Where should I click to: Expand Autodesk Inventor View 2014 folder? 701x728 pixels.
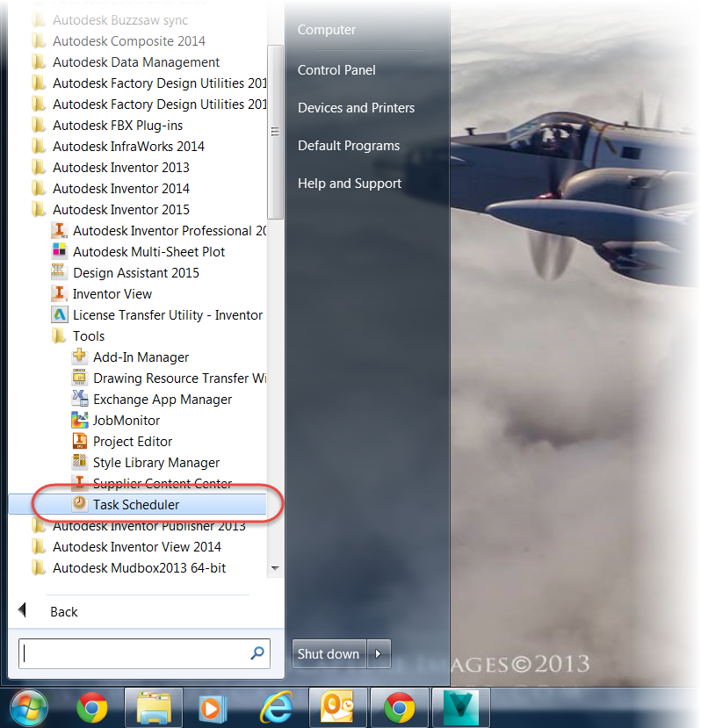pos(126,546)
